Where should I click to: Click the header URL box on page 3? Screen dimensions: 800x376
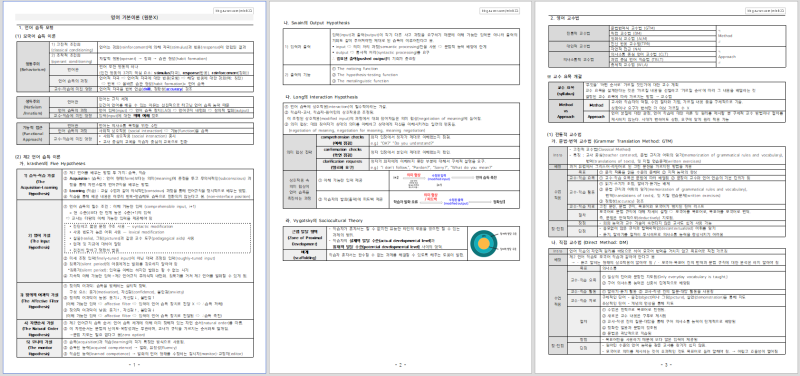point(765,10)
